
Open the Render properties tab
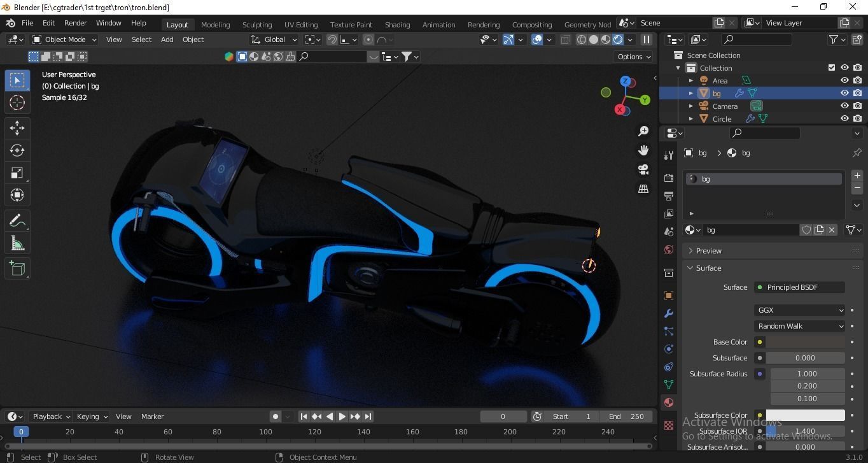668,178
